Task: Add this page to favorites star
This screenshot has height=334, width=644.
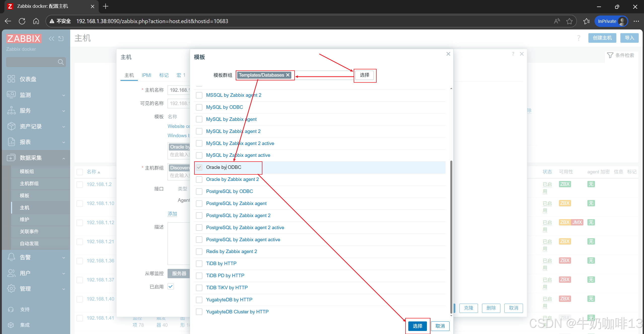Action: coord(569,21)
